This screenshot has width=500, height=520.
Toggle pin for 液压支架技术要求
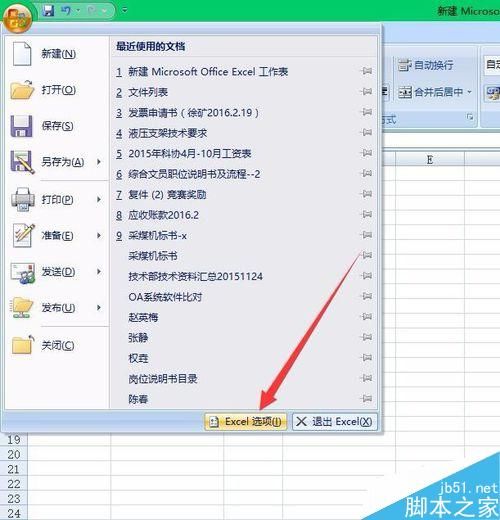pyautogui.click(x=366, y=132)
